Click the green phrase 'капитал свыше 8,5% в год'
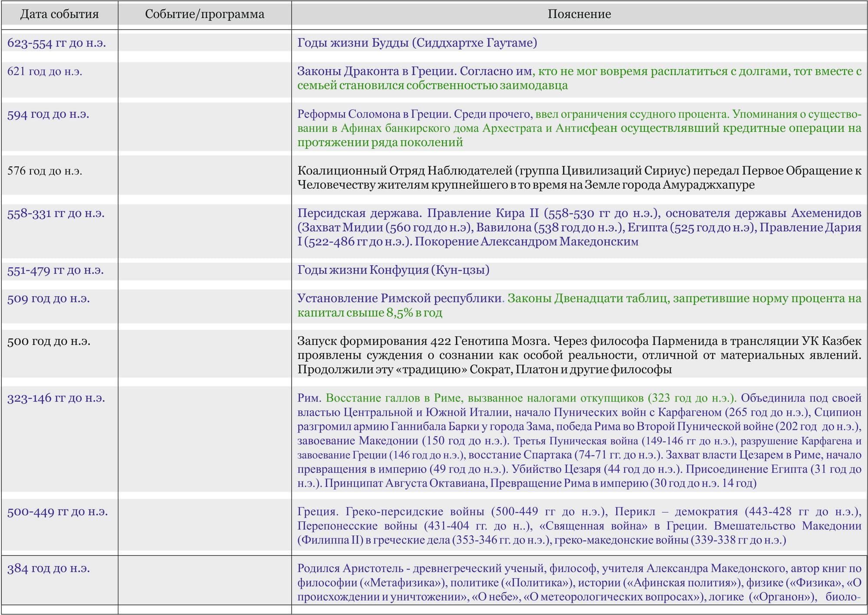The width and height of the screenshot is (868, 615). pos(370,313)
